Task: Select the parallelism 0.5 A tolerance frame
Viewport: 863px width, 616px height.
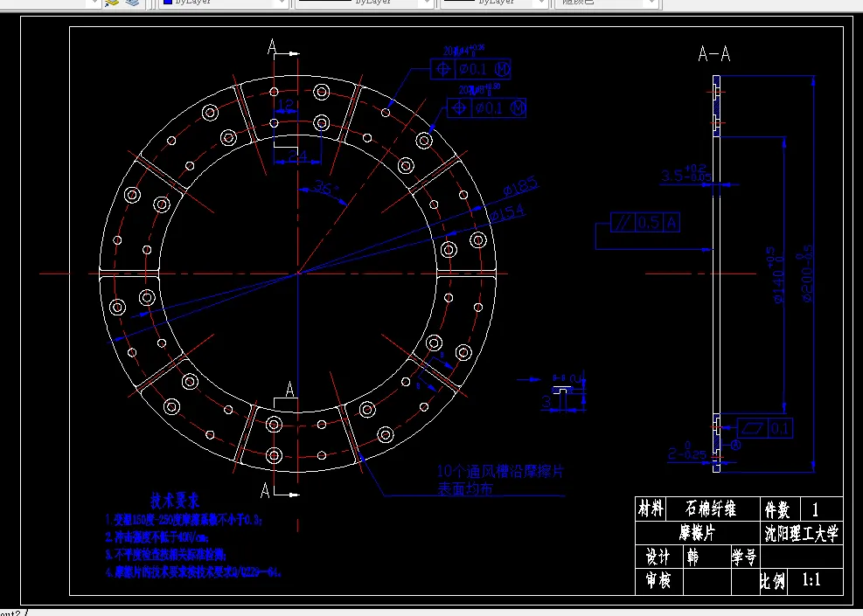Action: (645, 222)
